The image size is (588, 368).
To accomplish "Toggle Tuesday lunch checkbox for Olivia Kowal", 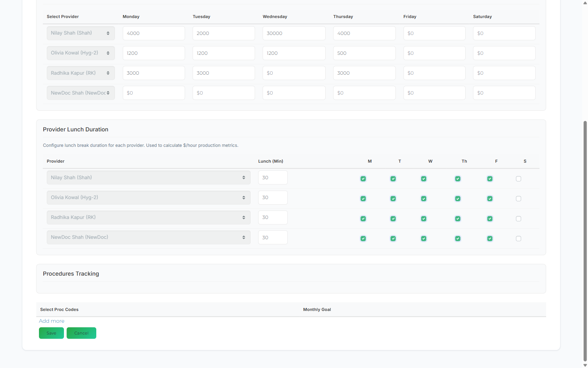I will pos(393,199).
